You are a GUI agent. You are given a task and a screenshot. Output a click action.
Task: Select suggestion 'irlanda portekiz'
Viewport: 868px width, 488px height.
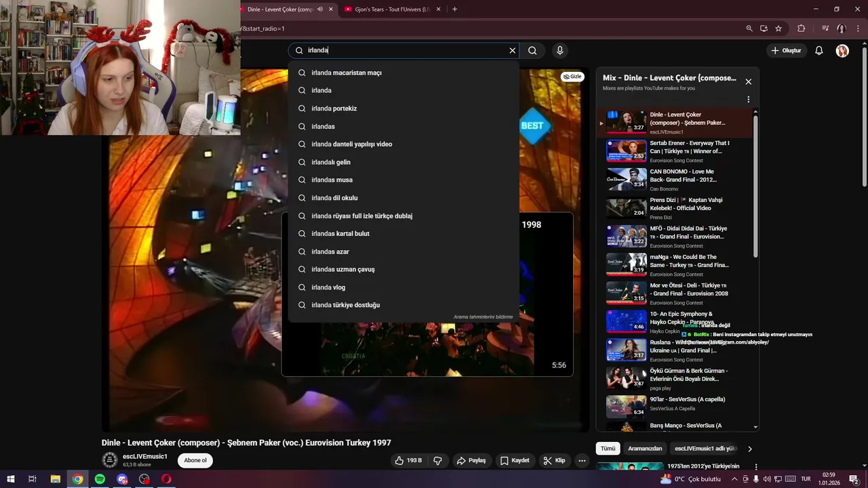[x=404, y=108]
